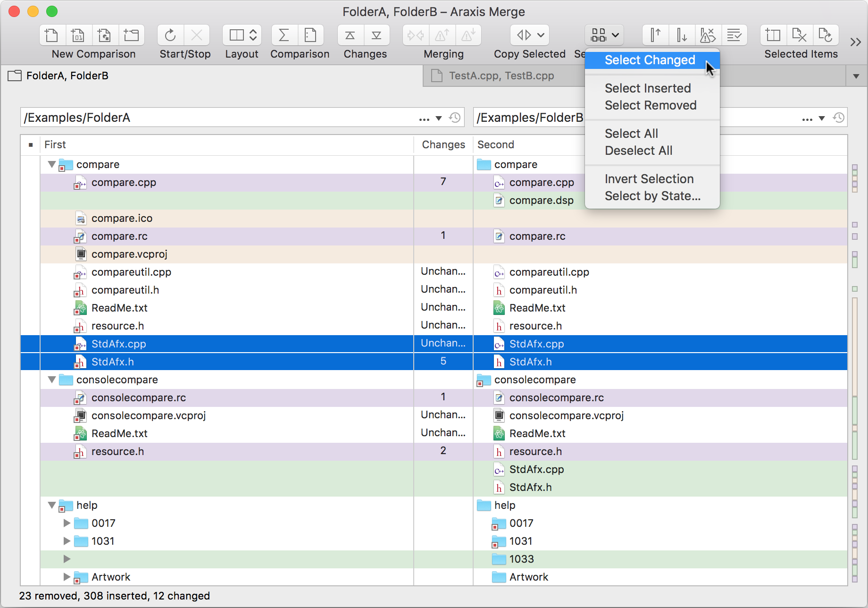This screenshot has width=868, height=608.
Task: Click the Start/Stop refresh icon
Action: [x=170, y=35]
